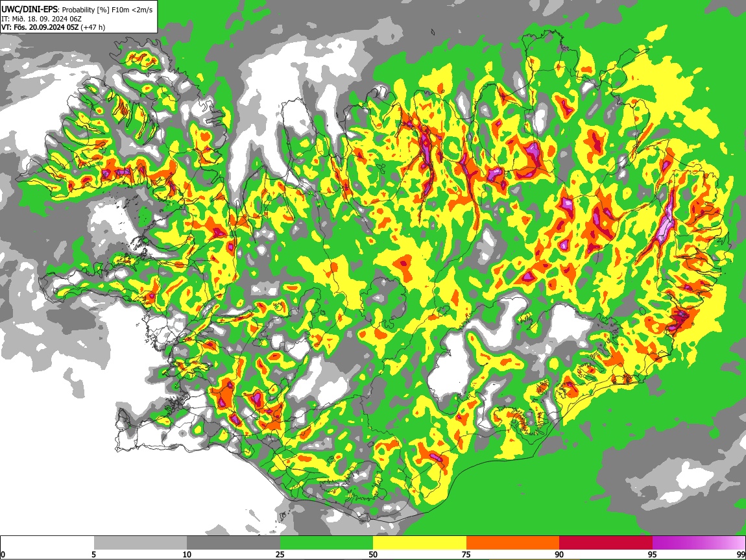746x560 pixels.
Task: Click the white 0–5 legend color segment
Action: click(x=47, y=543)
